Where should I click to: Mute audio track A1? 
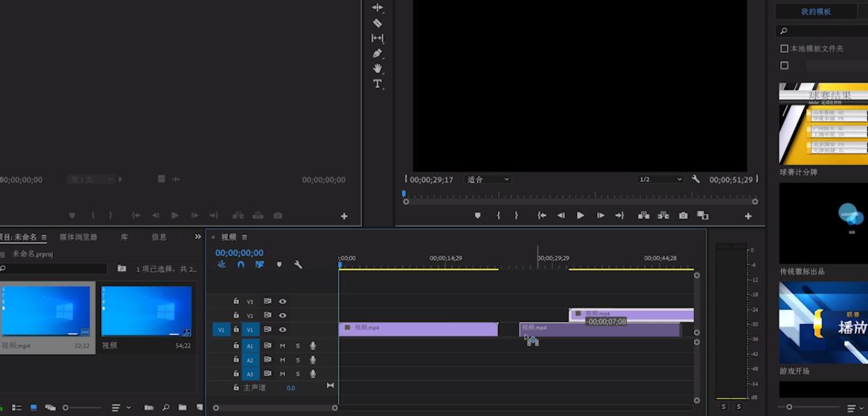pos(282,346)
